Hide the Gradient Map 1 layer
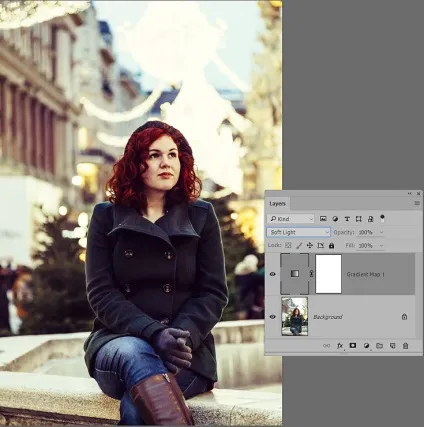 coord(273,274)
